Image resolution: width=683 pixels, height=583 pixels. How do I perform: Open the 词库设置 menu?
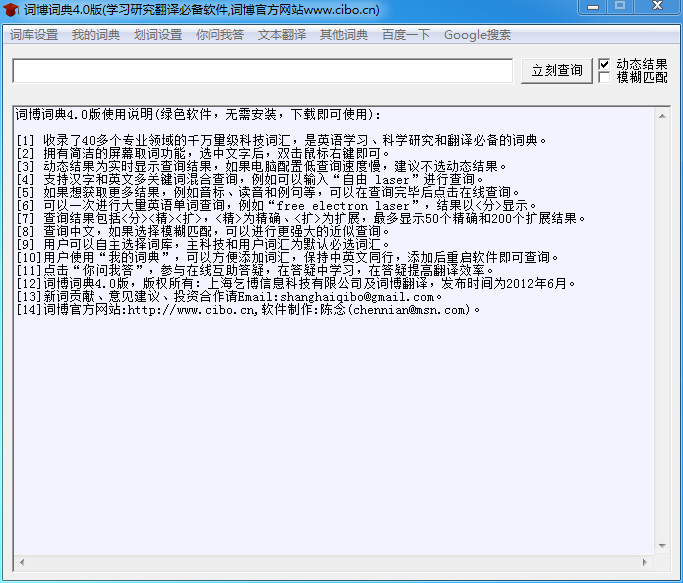click(x=34, y=35)
